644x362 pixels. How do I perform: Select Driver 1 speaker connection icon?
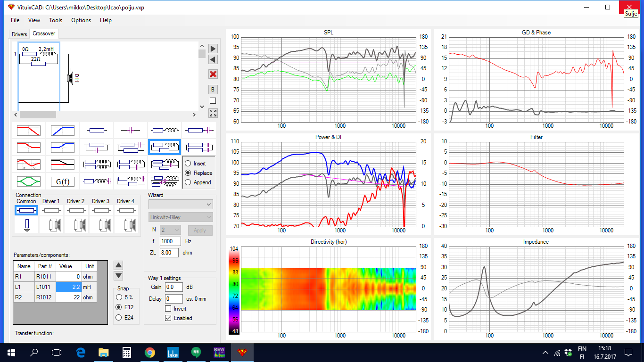(x=51, y=225)
